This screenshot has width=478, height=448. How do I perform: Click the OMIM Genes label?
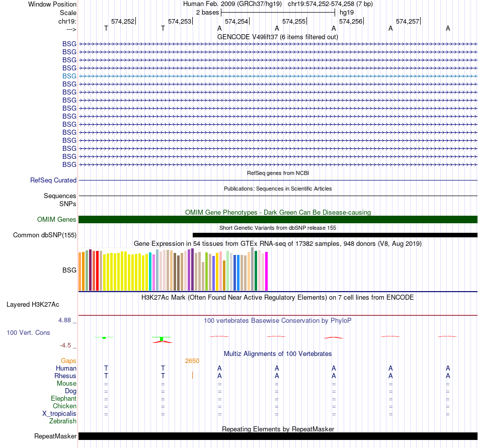[56, 219]
